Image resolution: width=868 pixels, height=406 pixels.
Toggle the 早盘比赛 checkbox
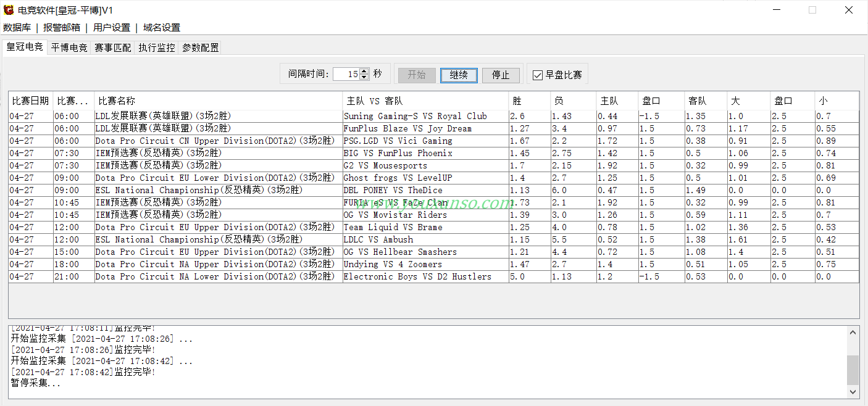coord(538,75)
